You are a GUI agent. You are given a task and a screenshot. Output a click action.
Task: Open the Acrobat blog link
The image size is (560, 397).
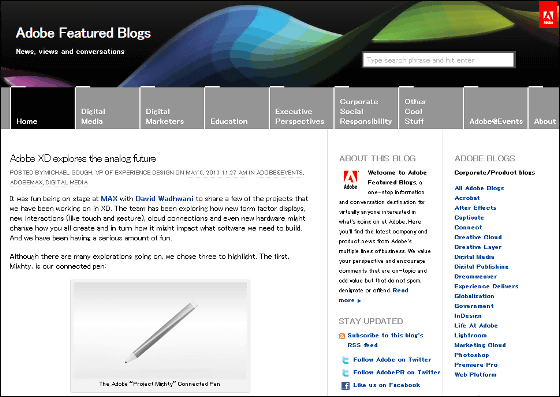[x=467, y=198]
